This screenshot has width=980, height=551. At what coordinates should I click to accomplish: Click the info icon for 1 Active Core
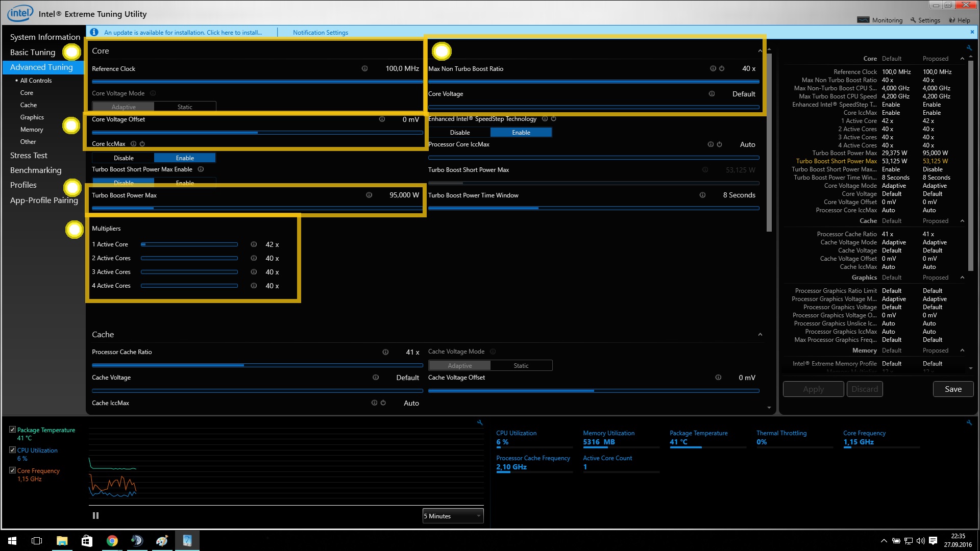[x=254, y=244]
